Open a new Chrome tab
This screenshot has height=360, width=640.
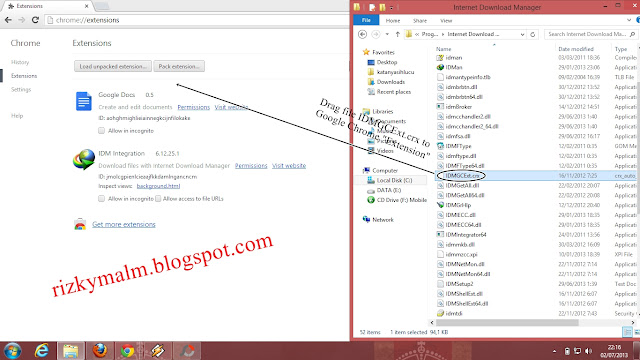[102, 6]
